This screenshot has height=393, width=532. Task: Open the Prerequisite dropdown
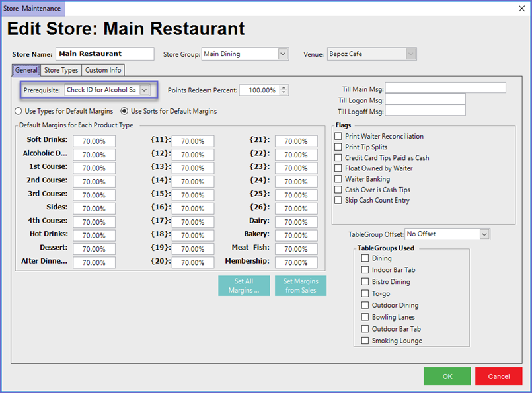pos(145,90)
